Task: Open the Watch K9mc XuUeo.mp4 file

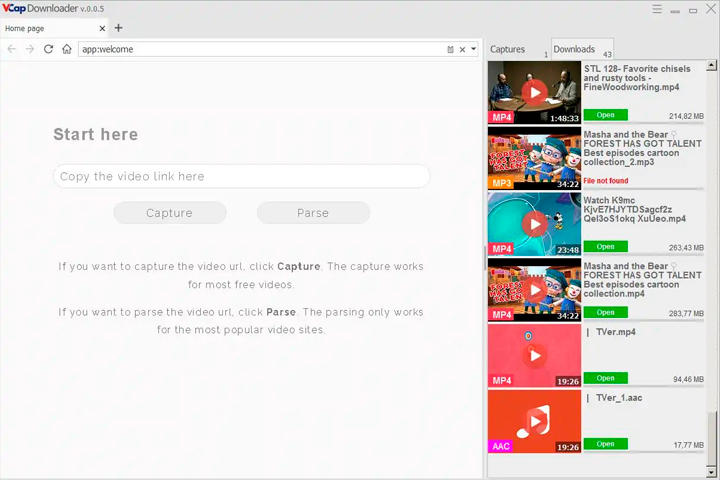Action: tap(605, 247)
